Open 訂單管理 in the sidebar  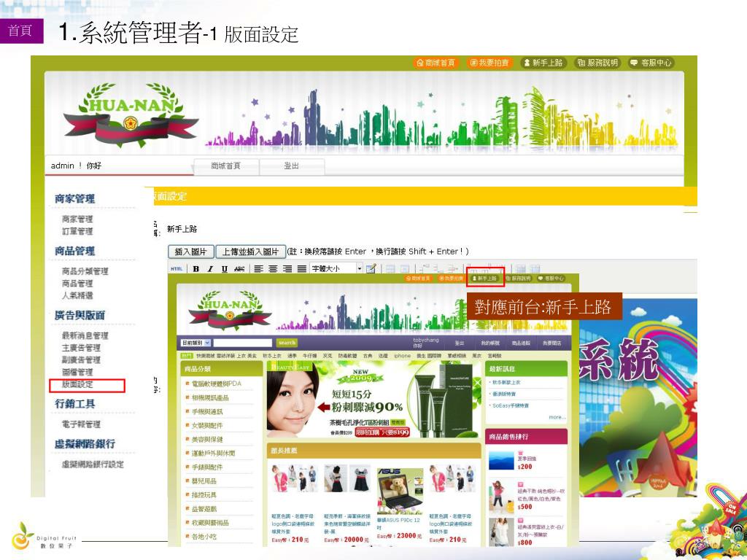(x=77, y=231)
